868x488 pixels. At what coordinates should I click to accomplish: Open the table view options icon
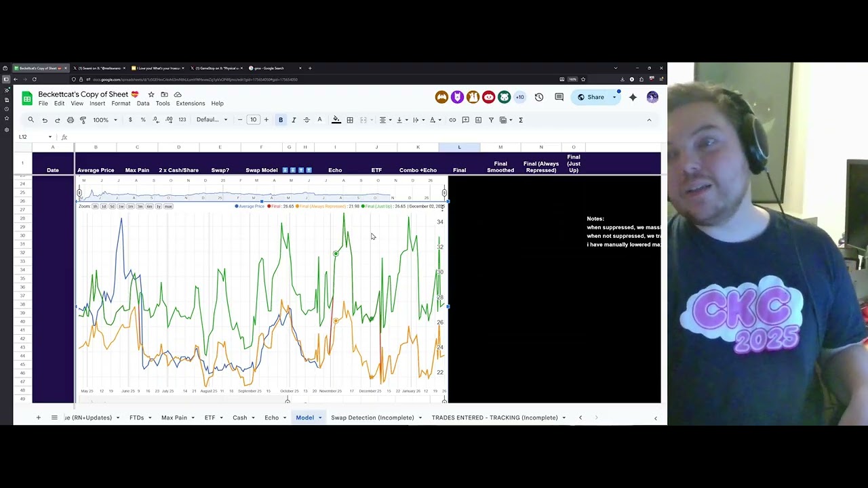click(505, 120)
